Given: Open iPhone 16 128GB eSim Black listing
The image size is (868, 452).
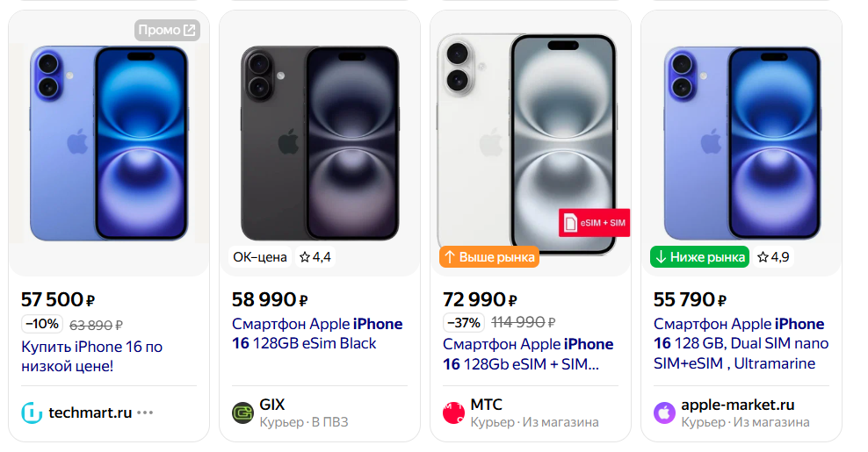Looking at the screenshot, I should point(316,334).
